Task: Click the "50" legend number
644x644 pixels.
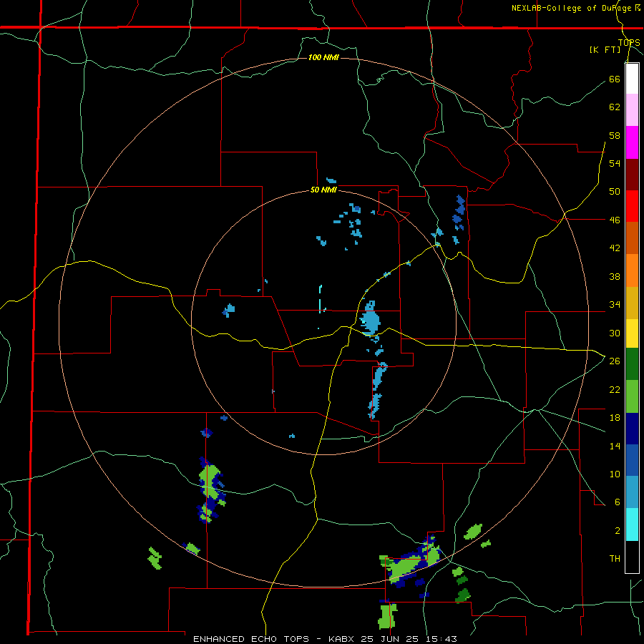Action: point(615,192)
